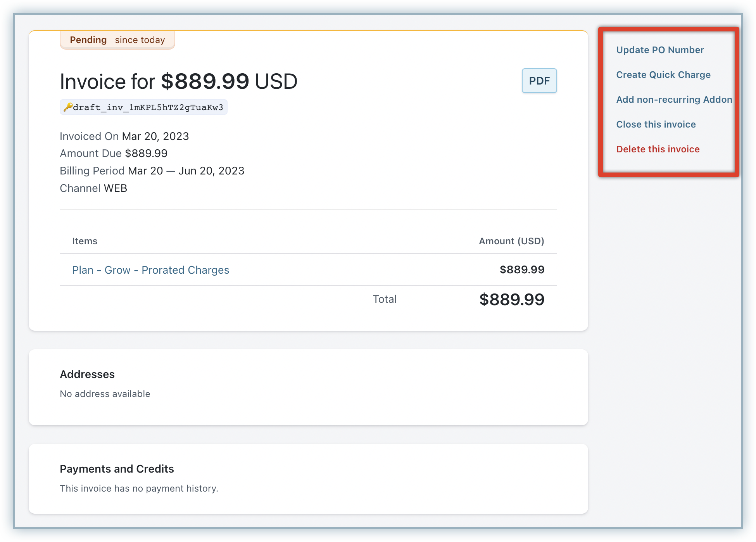The height and width of the screenshot is (542, 756).
Task: Click the key icon beside invoice ID
Action: point(68,107)
